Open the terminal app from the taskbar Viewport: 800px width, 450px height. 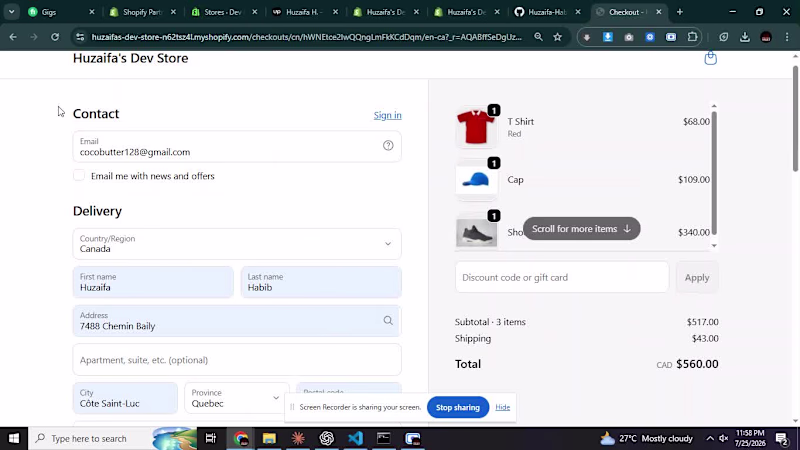pos(384,438)
